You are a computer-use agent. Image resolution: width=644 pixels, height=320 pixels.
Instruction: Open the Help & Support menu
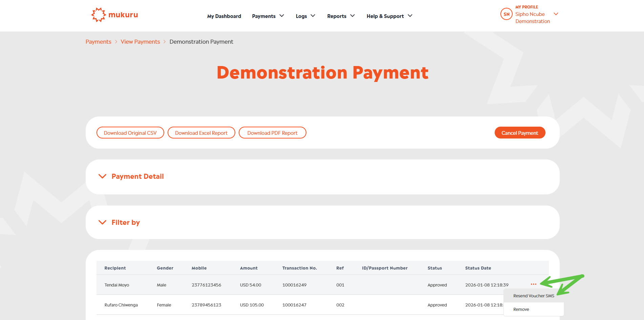coord(389,16)
